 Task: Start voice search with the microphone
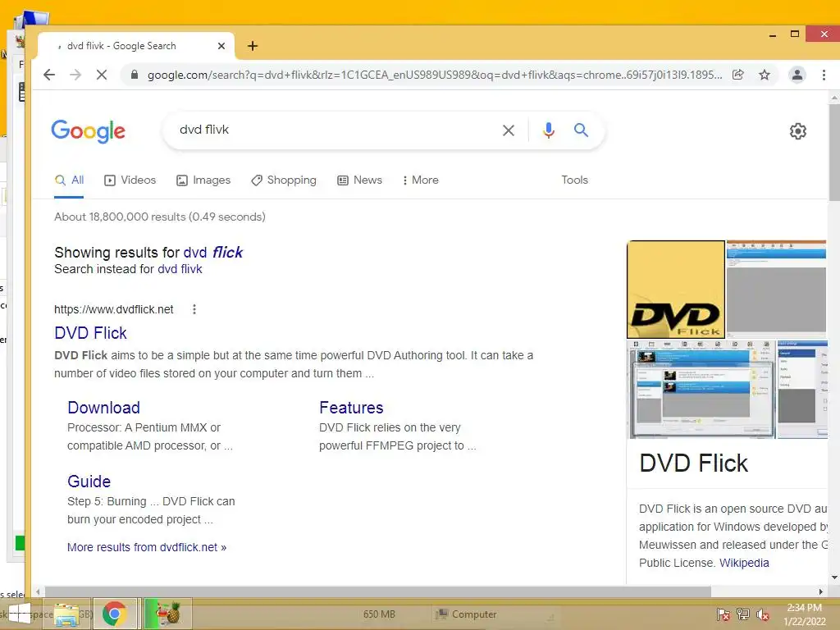click(549, 130)
